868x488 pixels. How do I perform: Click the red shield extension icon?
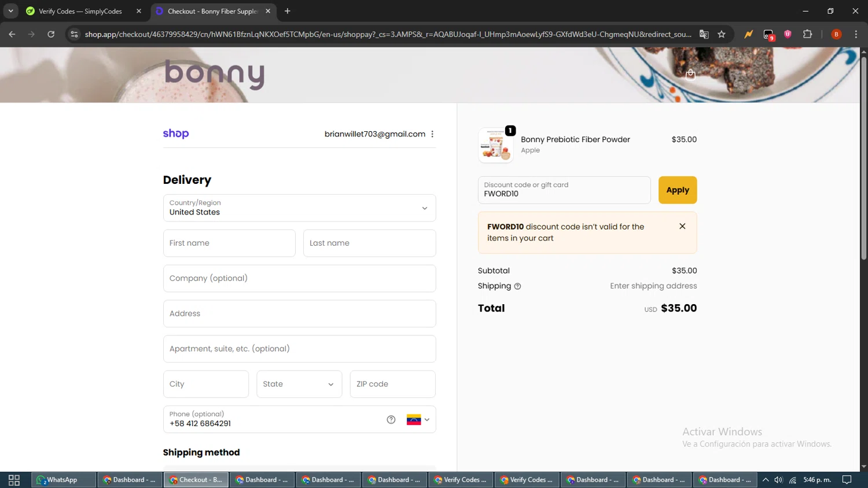pos(788,34)
